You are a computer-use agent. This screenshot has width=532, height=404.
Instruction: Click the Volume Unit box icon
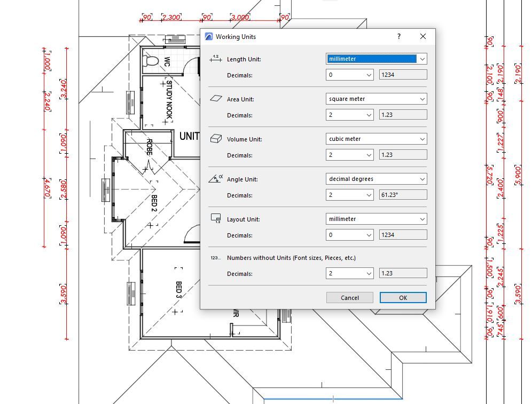pos(216,139)
